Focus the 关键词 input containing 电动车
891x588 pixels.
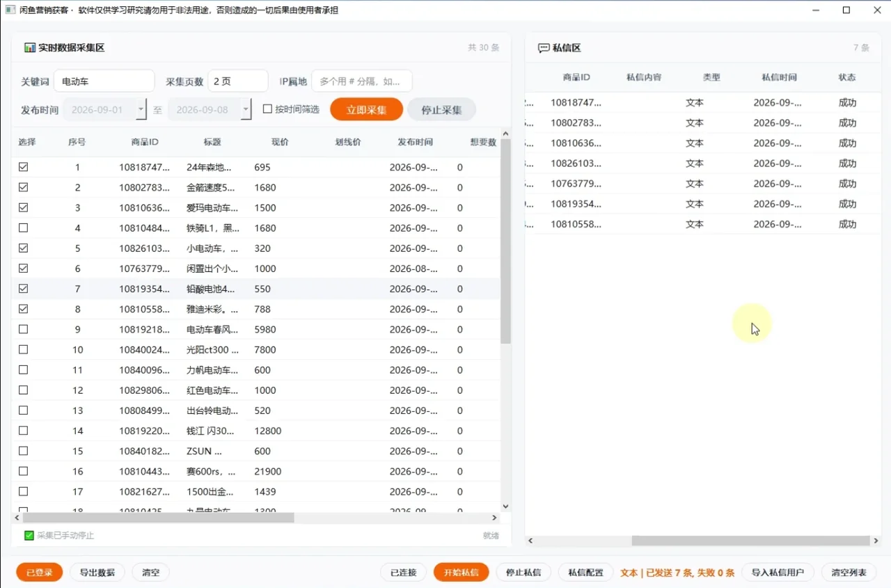coord(104,81)
